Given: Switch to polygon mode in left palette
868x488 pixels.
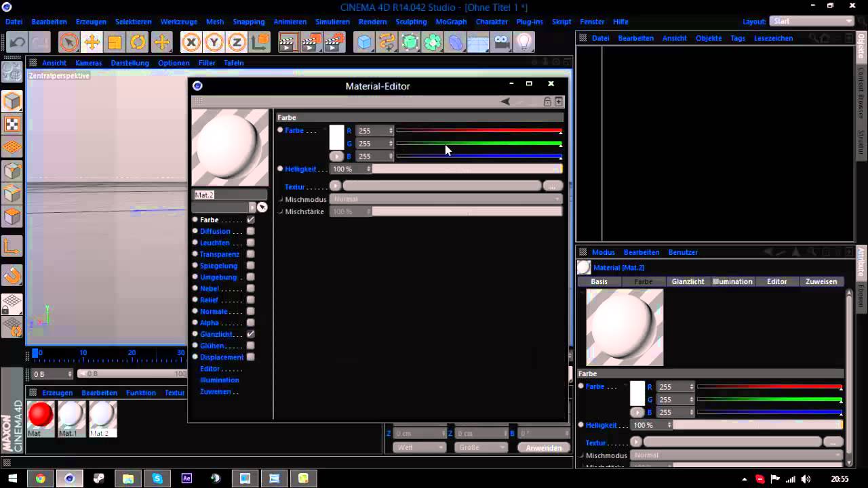Looking at the screenshot, I should (x=12, y=217).
